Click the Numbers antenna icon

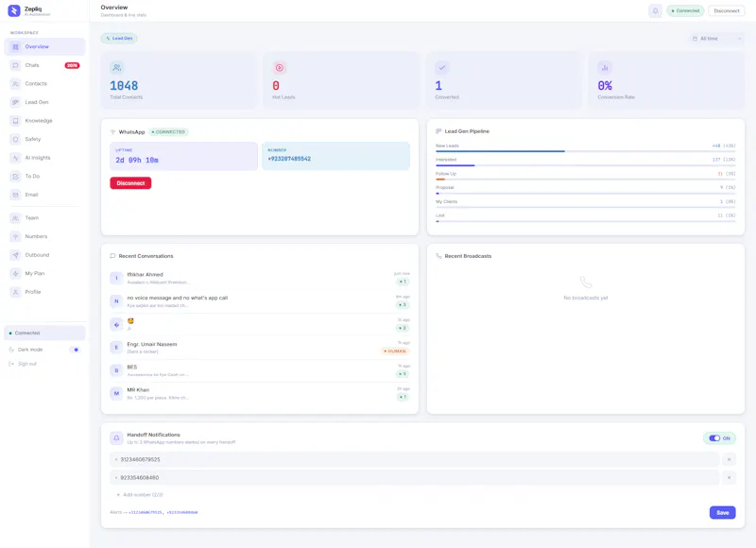pyautogui.click(x=15, y=236)
